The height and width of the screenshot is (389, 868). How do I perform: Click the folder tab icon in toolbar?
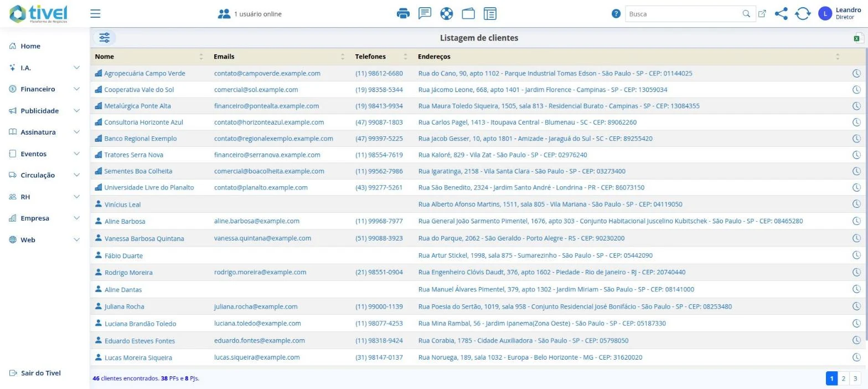click(468, 13)
